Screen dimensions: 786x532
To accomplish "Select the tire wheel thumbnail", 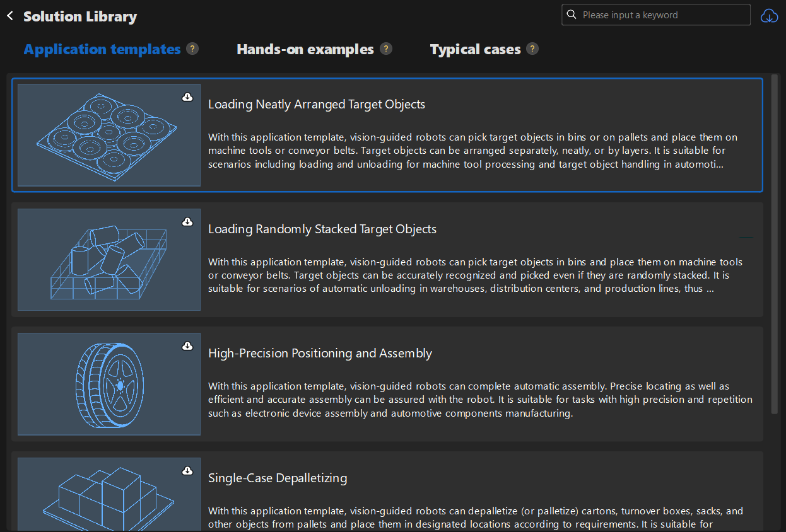I will [x=109, y=384].
